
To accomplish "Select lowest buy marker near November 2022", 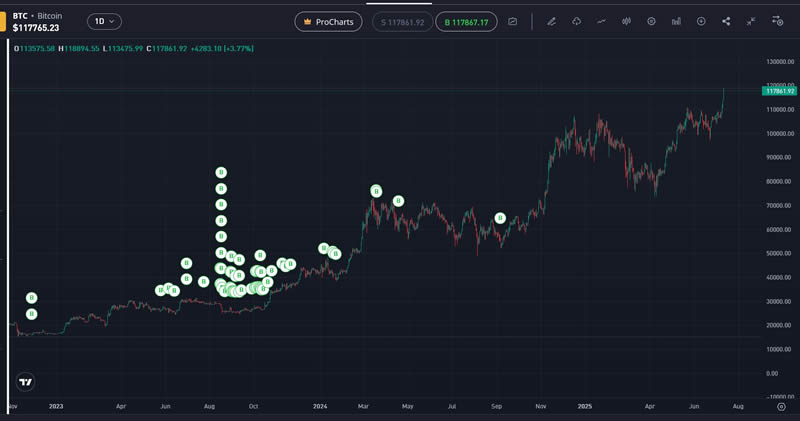I will point(32,314).
